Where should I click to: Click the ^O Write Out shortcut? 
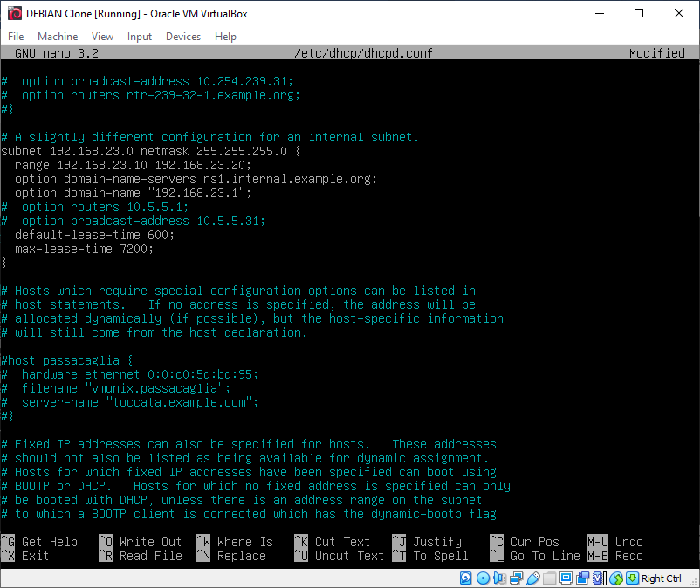(x=141, y=542)
